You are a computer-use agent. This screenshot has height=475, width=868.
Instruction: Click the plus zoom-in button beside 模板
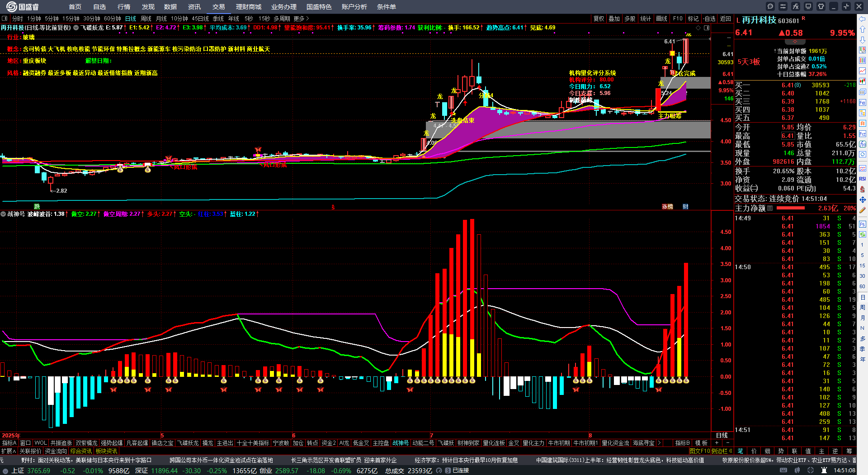[x=717, y=443]
